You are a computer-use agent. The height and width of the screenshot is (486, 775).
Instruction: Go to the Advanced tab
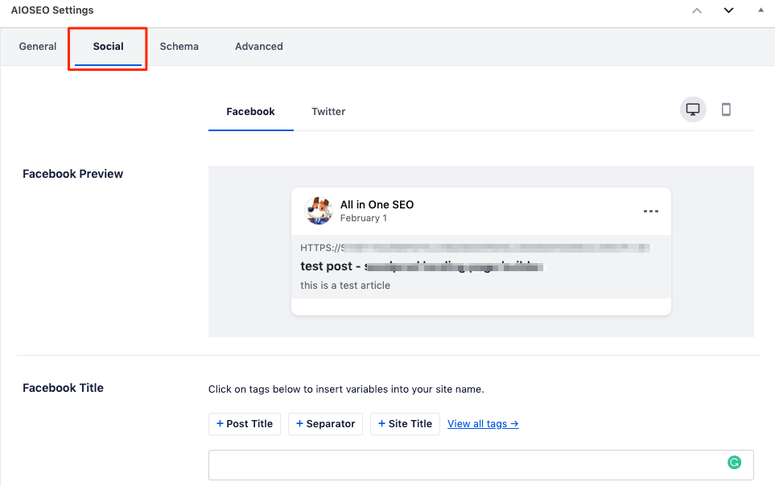click(x=259, y=46)
